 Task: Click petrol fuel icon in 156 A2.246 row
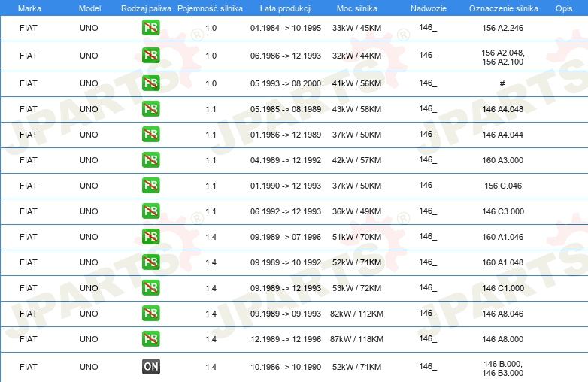150,28
